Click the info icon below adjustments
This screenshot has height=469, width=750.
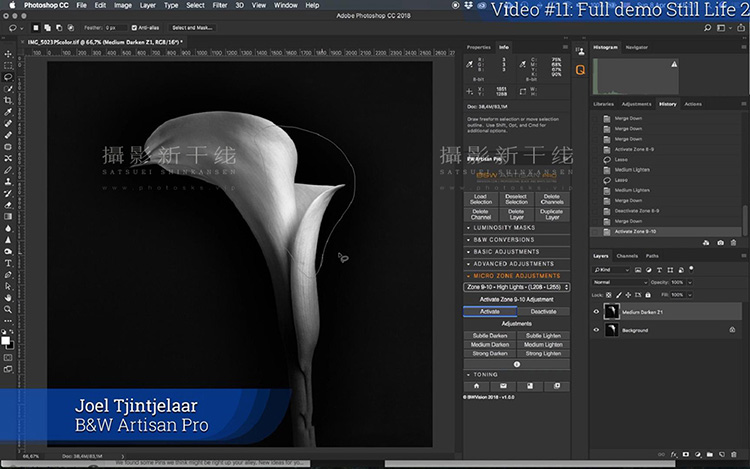[x=517, y=364]
